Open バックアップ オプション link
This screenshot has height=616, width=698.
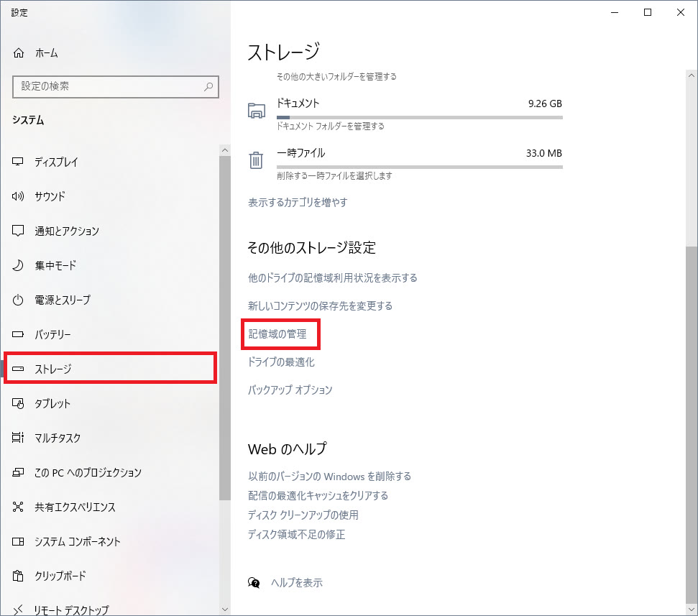[290, 390]
